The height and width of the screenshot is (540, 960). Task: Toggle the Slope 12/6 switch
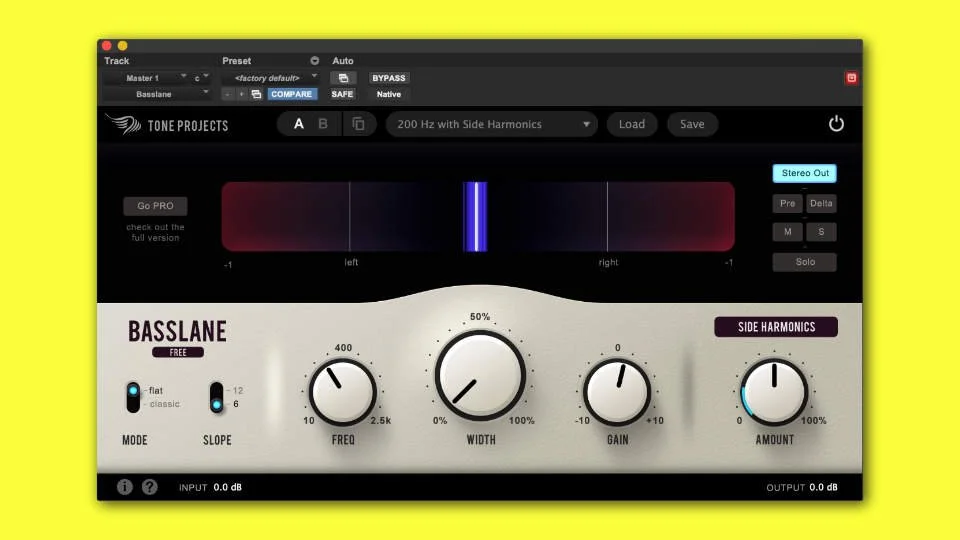[x=216, y=397]
